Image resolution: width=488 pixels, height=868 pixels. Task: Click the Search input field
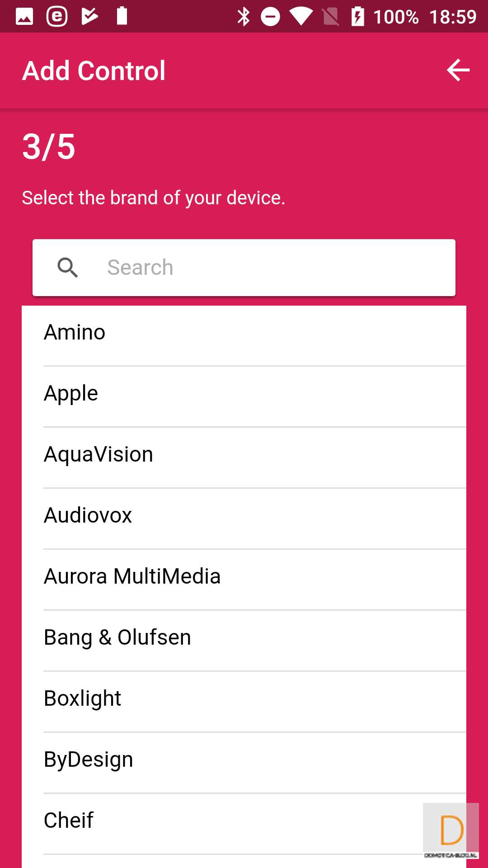click(x=271, y=268)
